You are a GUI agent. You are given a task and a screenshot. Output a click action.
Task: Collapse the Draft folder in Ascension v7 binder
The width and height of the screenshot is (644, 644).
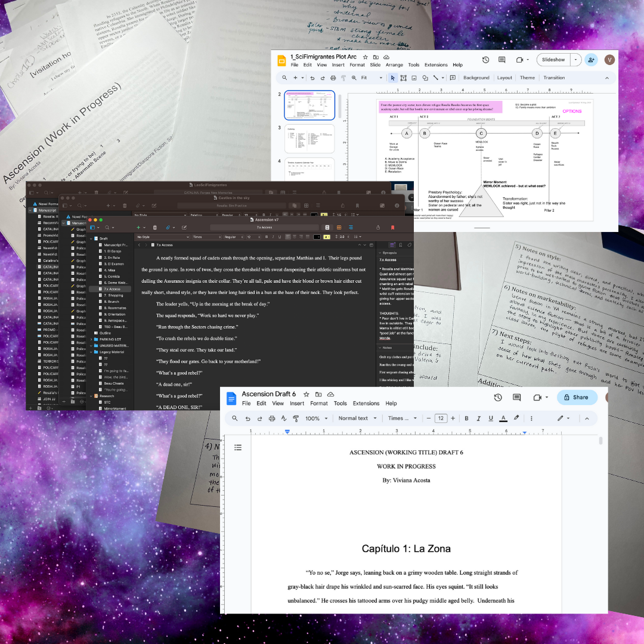click(x=91, y=239)
